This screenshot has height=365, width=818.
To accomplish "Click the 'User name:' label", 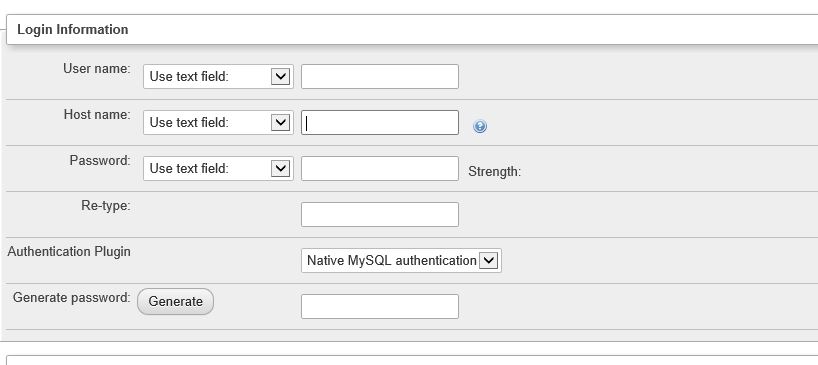I will [97, 68].
